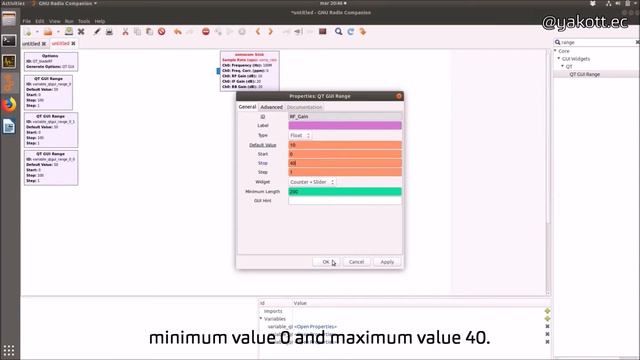Switch to the Documentation tab
The height and width of the screenshot is (360, 640).
pos(304,107)
